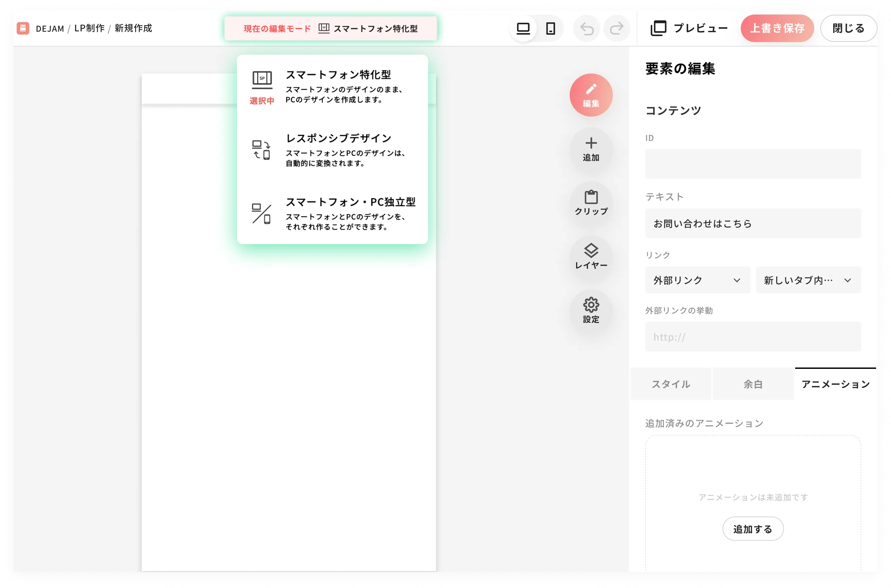Choose レスポンシブデザイン mode from the menu
891x588 pixels.
coord(332,150)
